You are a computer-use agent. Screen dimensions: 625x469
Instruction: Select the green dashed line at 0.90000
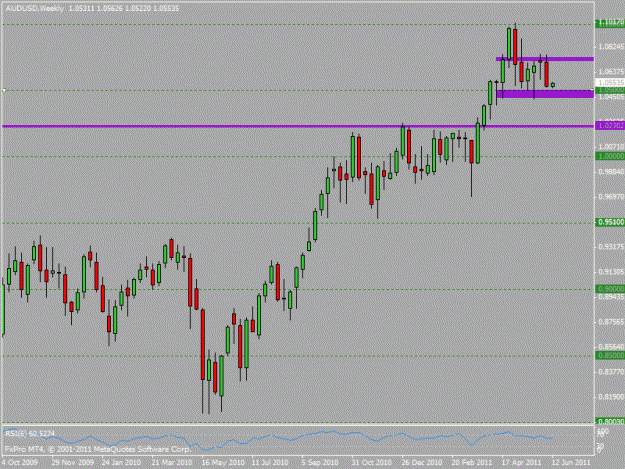[x=298, y=289]
